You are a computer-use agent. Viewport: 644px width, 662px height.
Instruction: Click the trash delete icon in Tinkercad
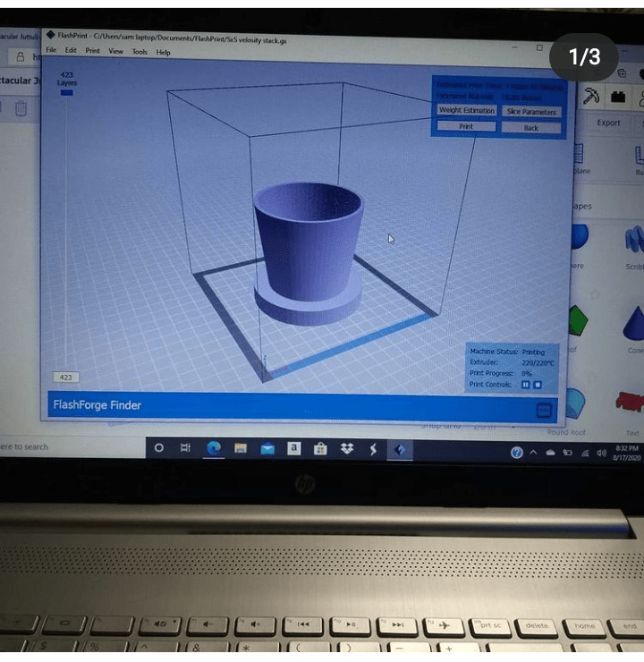coord(21,108)
